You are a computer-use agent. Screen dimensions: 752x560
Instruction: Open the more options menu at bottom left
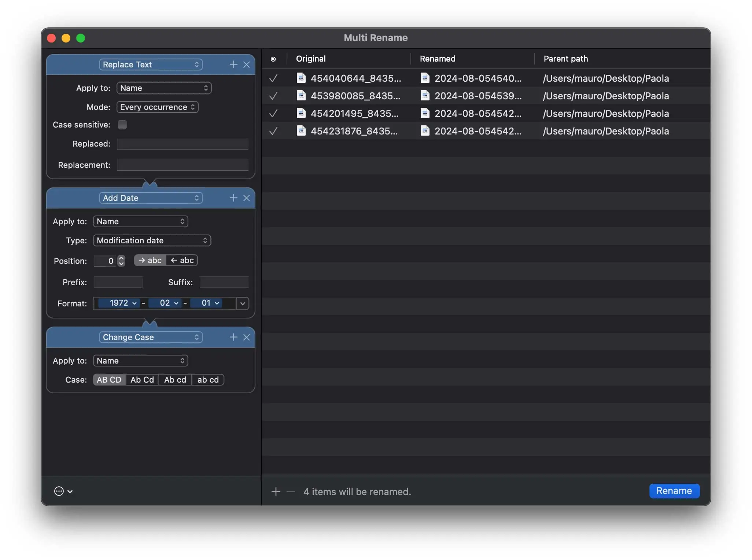click(x=63, y=491)
